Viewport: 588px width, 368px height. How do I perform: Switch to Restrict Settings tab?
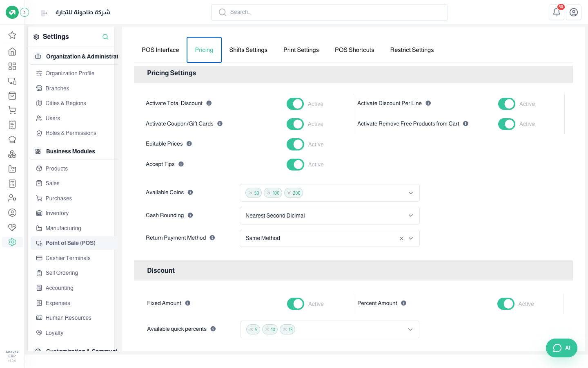coord(412,50)
